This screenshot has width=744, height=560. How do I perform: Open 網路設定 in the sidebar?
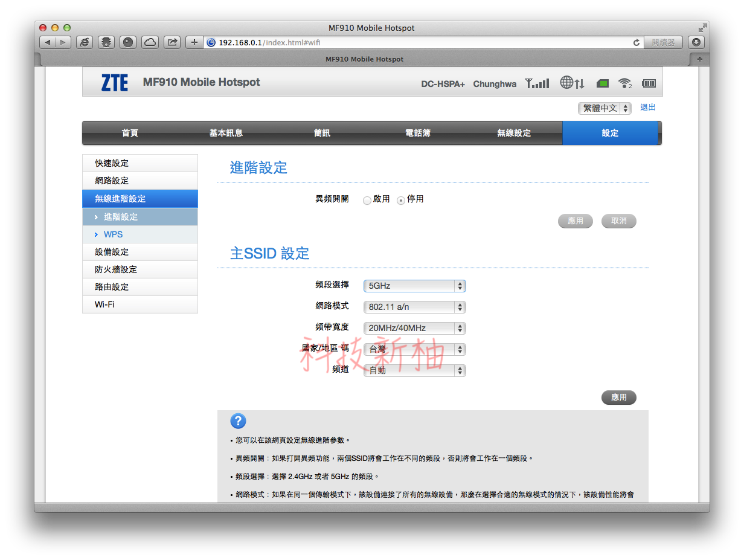[140, 181]
